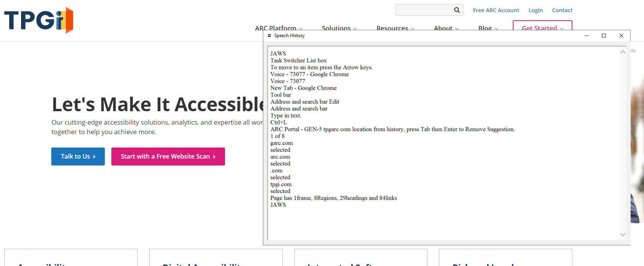Expand the ARC Platform menu

[279, 28]
